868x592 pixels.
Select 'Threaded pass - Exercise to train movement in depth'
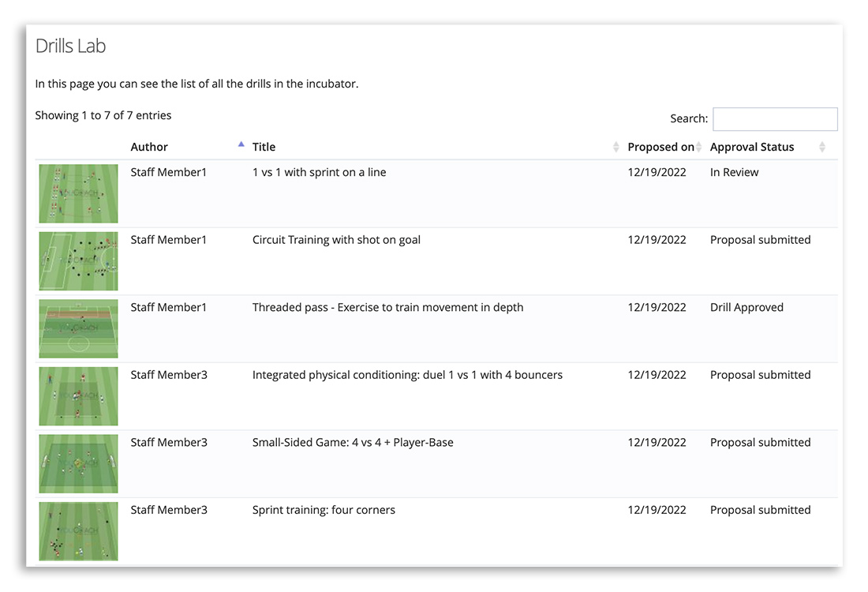(388, 307)
